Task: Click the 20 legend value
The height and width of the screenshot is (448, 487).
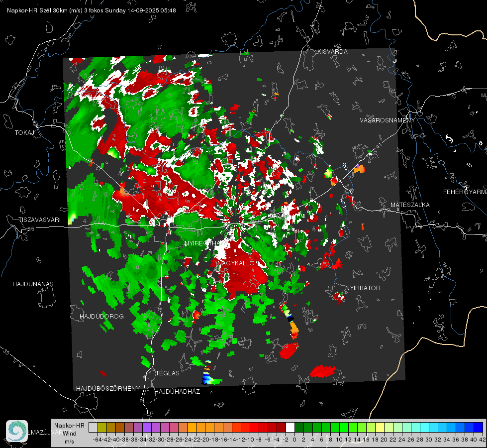Action: (384, 440)
